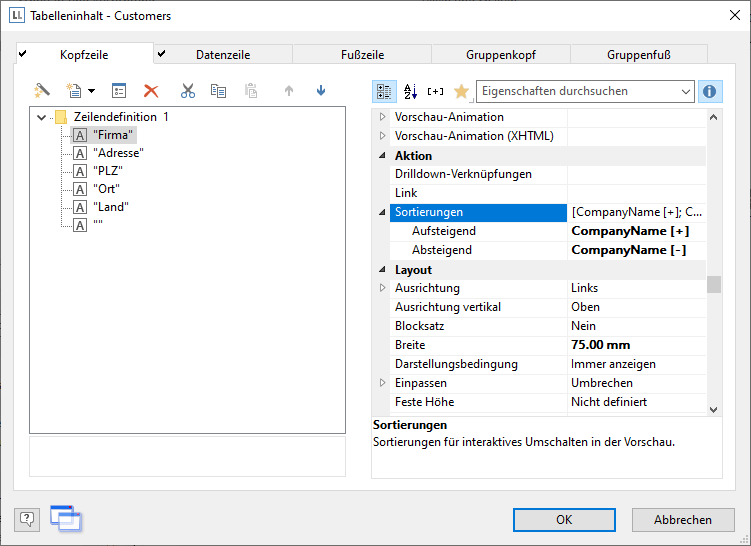Click the Abbrechen button
751x546 pixels.
[x=683, y=519]
